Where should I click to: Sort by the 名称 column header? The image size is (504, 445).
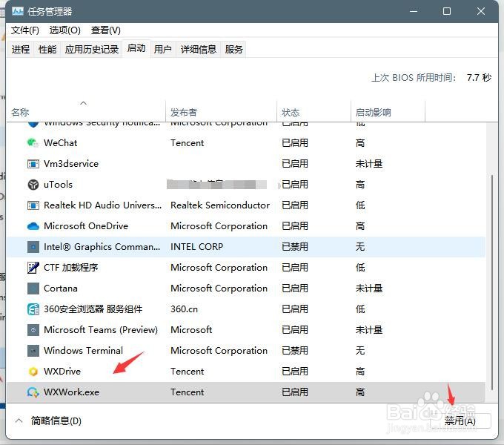85,111
